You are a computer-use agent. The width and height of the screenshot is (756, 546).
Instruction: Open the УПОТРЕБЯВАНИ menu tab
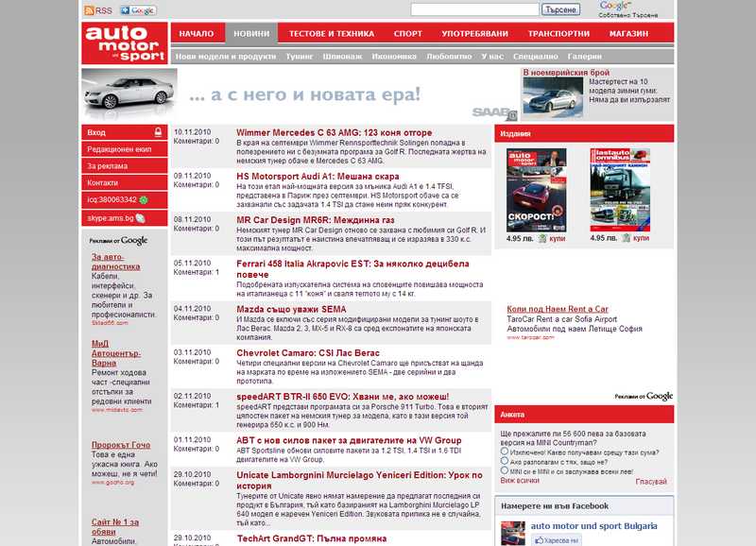pyautogui.click(x=475, y=34)
